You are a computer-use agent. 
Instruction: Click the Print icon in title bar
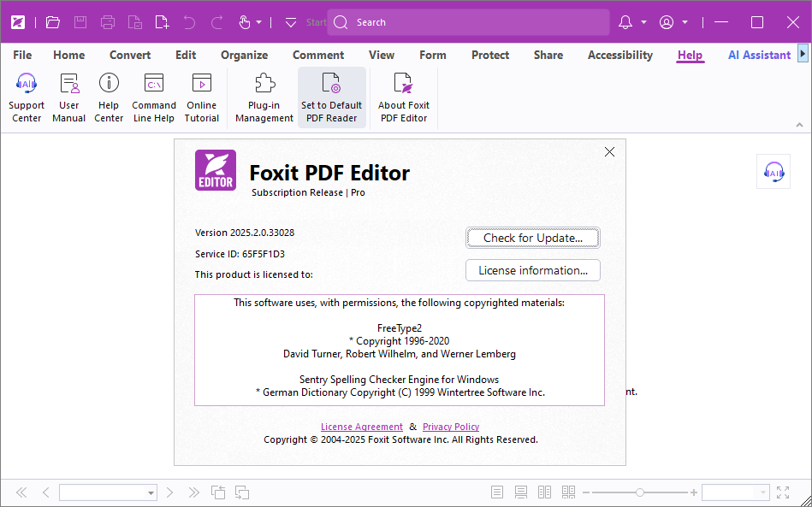tap(108, 22)
